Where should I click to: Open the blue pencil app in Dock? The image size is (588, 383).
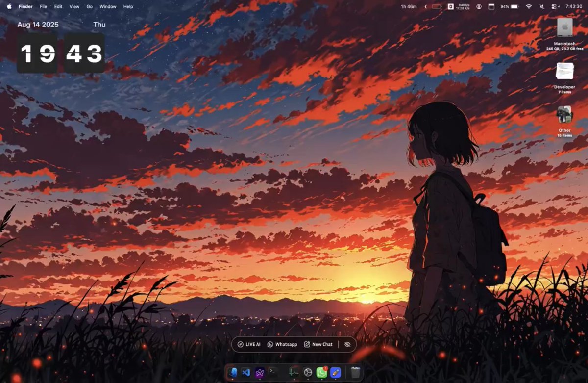[336, 372]
